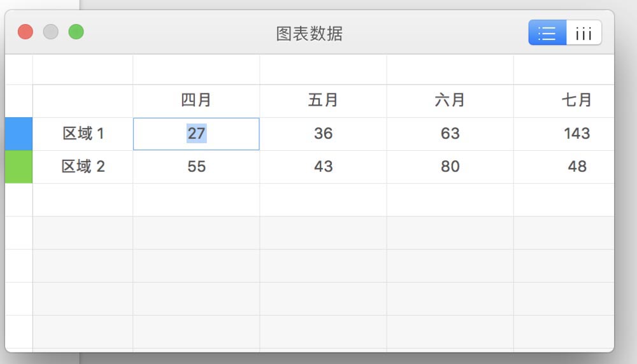Click the blue color swatch for 区域 1
Viewport: 637px width, 364px height.
coord(18,134)
